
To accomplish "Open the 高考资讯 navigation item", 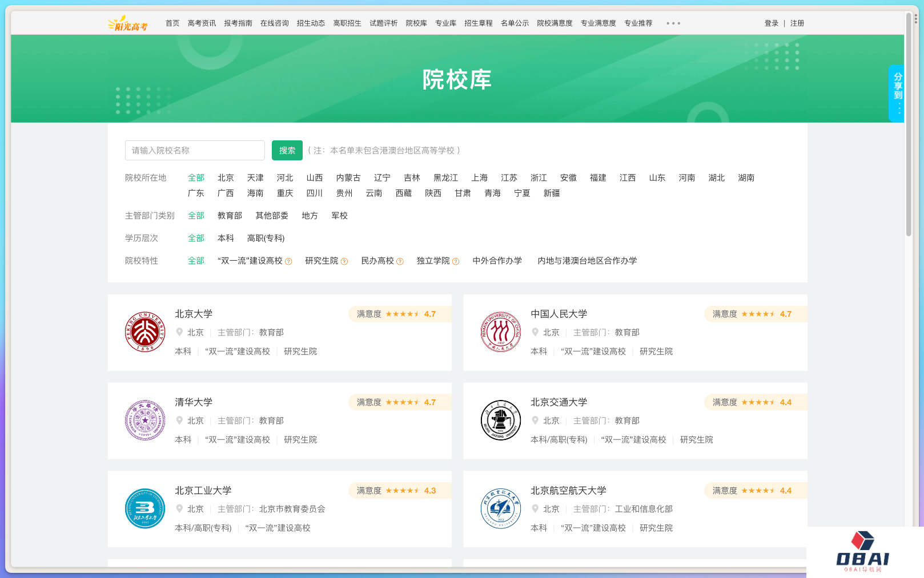I will (x=202, y=23).
